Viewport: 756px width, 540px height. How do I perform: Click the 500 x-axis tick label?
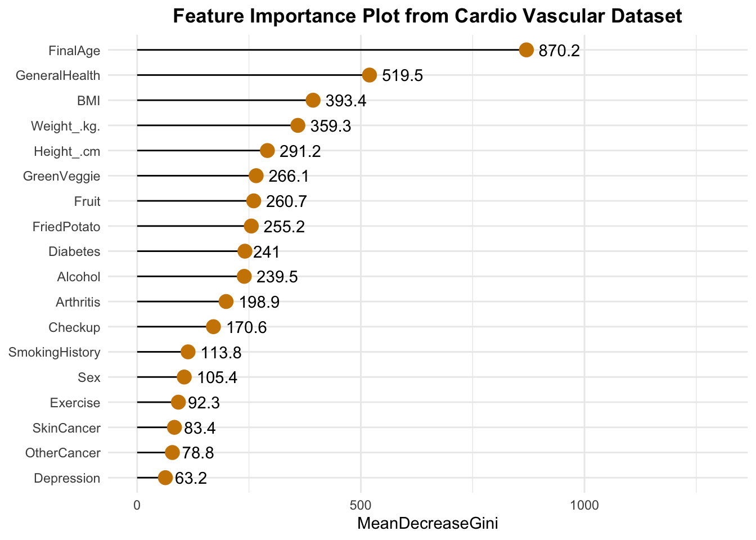pos(361,505)
